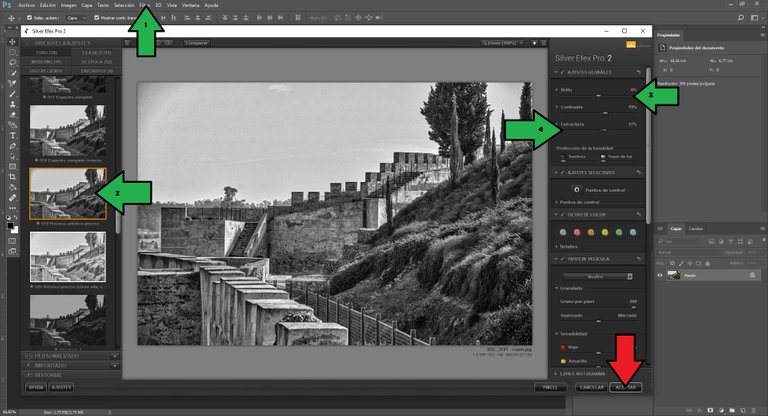Toggle the Filtro de Color section checkmark
This screenshot has width=768, height=416.
click(x=562, y=214)
